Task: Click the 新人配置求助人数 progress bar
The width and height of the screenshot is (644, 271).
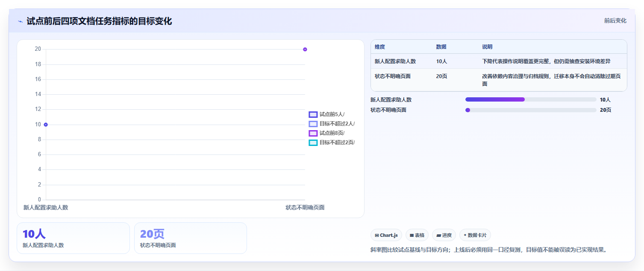Action: pos(531,99)
